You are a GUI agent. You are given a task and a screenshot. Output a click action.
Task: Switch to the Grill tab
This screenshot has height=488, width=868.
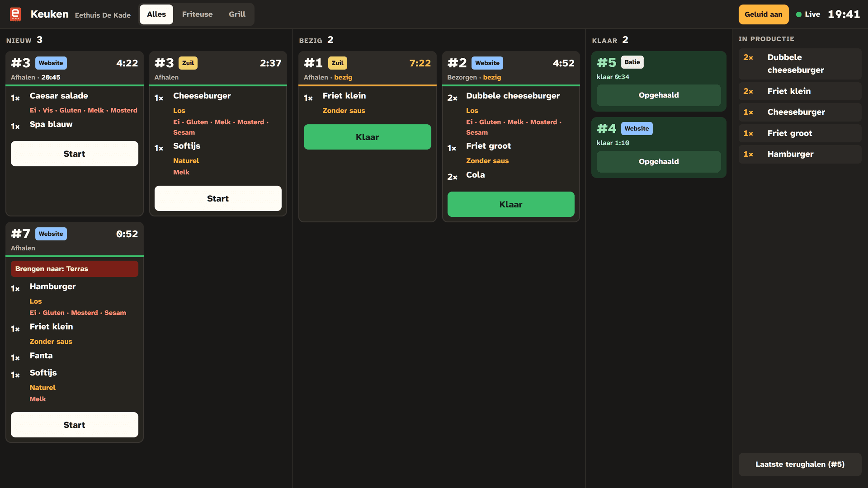coord(237,14)
